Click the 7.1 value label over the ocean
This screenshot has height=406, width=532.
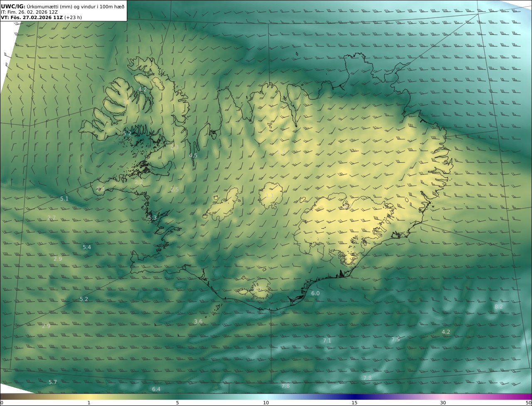[x=327, y=341]
